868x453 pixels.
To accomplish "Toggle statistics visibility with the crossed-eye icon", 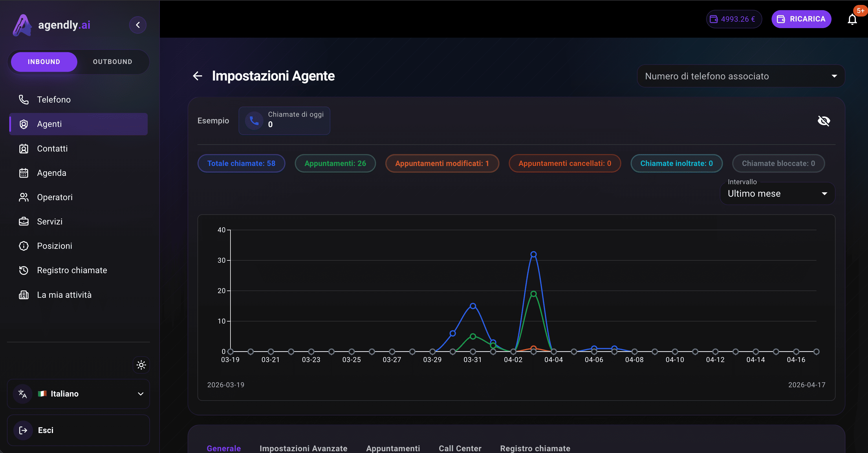I will coord(824,121).
